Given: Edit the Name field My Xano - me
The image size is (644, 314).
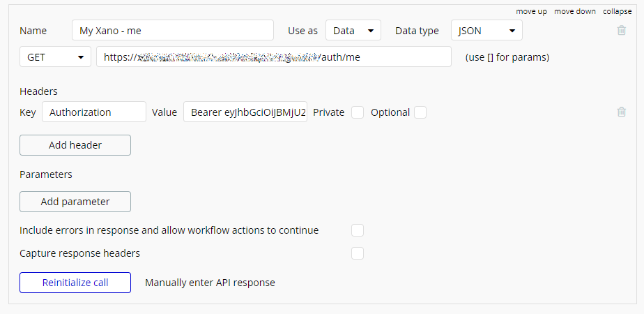Looking at the screenshot, I should point(173,31).
